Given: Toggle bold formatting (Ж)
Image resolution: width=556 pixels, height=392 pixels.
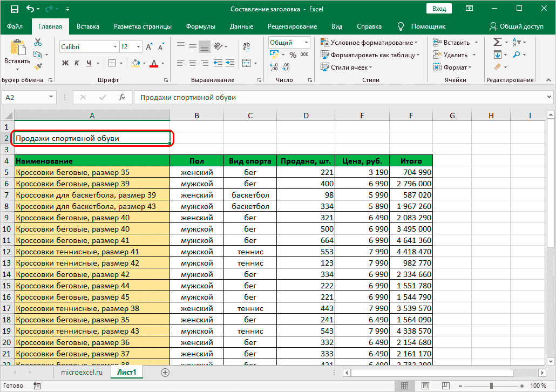Looking at the screenshot, I should pyautogui.click(x=65, y=63).
